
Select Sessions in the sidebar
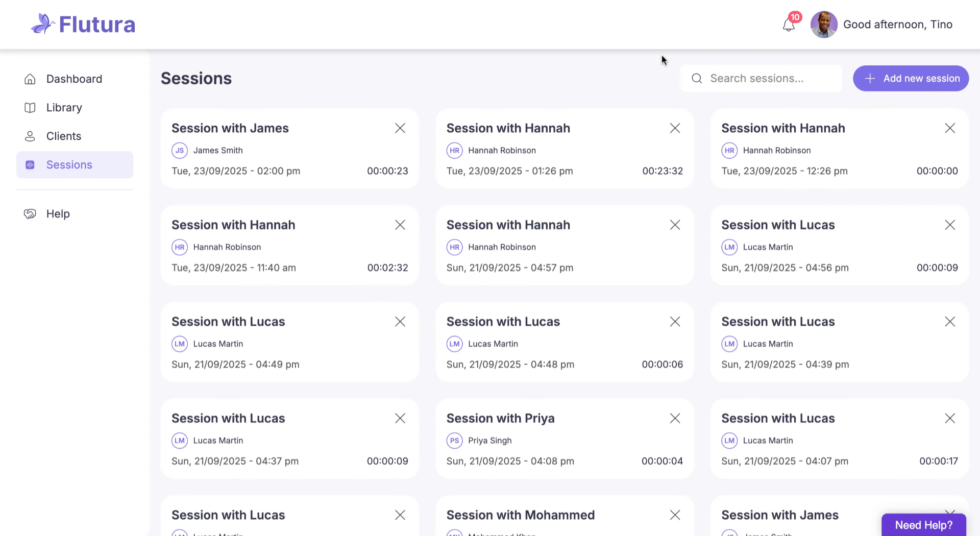click(x=69, y=165)
